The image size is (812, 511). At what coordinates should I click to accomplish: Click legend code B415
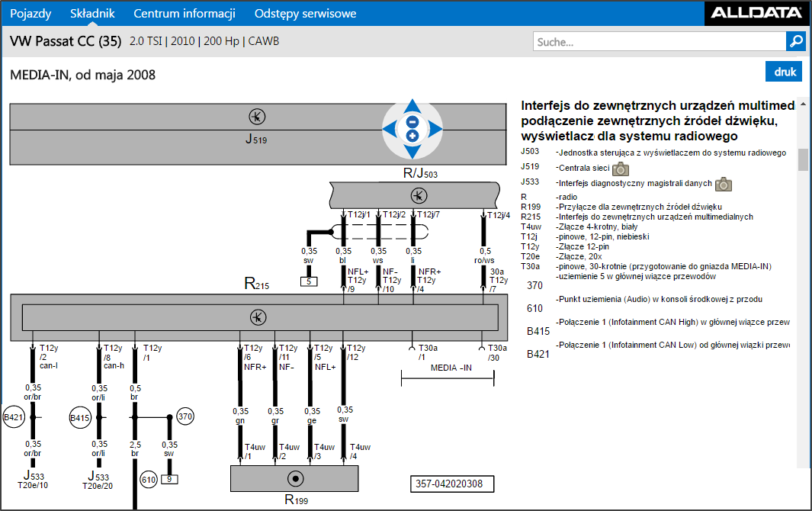point(538,331)
